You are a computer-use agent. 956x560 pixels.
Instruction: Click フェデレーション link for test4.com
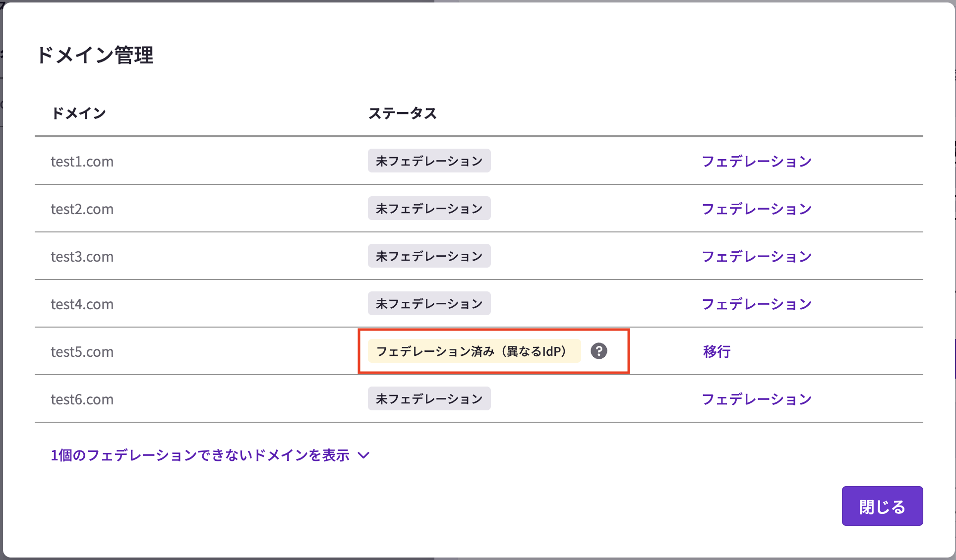(x=757, y=304)
